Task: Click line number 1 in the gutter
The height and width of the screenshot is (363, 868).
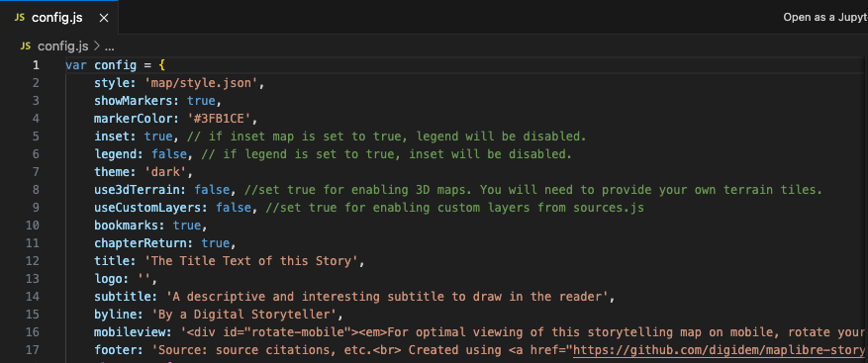Action: (x=36, y=65)
